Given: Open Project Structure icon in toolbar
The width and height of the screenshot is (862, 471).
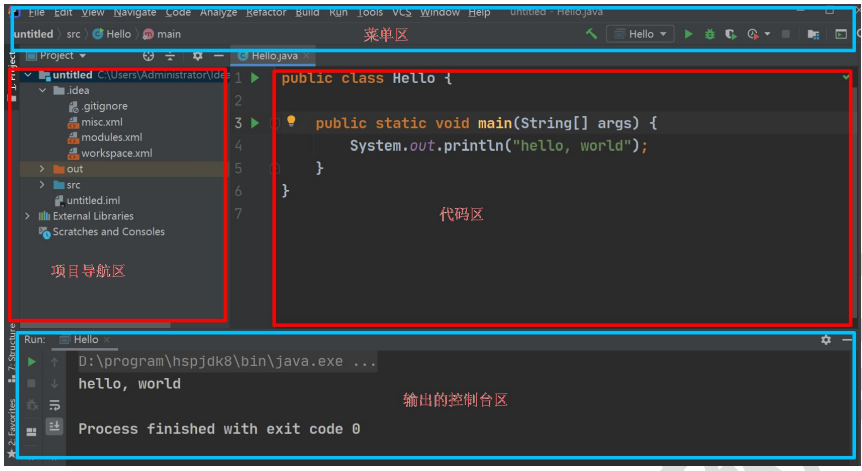Looking at the screenshot, I should click(814, 34).
